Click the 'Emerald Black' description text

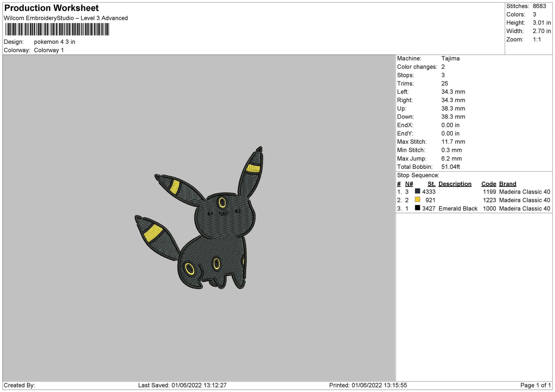[x=458, y=208]
